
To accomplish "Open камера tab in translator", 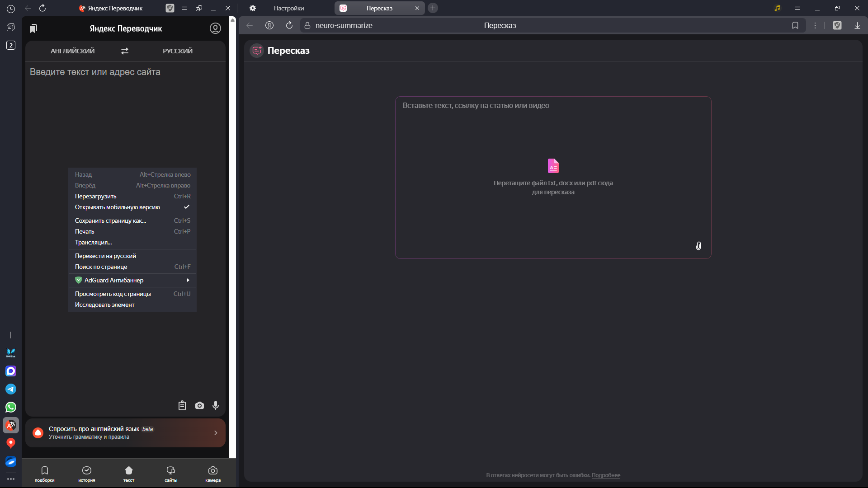I will point(213,474).
